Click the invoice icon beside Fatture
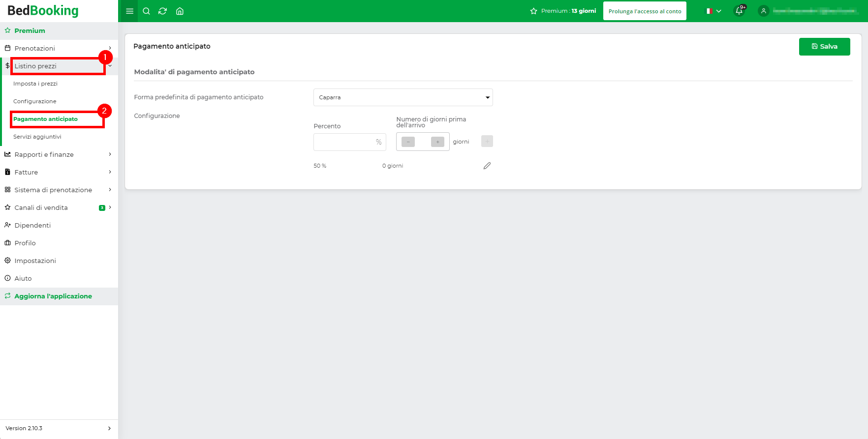Image resolution: width=868 pixels, height=439 pixels. pos(7,172)
